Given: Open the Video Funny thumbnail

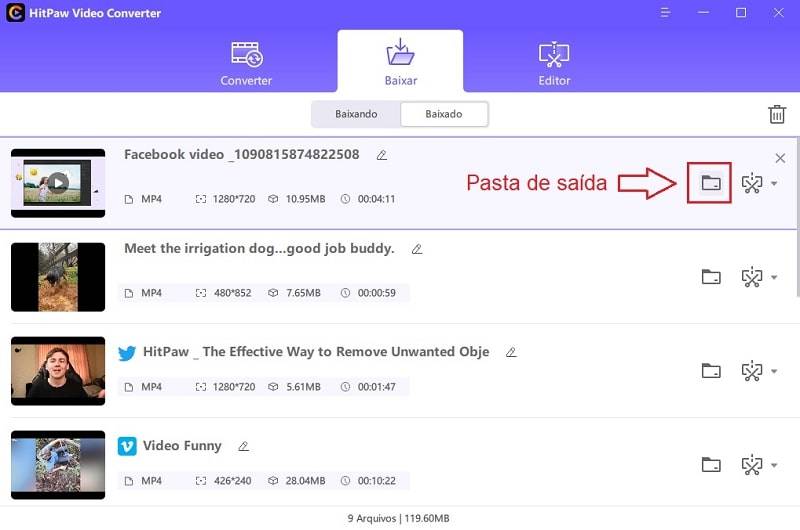Looking at the screenshot, I should pos(58,465).
